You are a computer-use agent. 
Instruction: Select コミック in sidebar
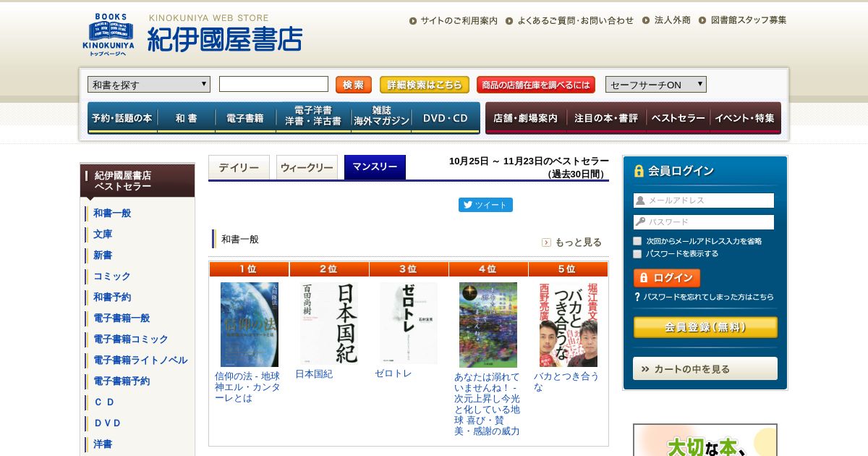coord(112,276)
